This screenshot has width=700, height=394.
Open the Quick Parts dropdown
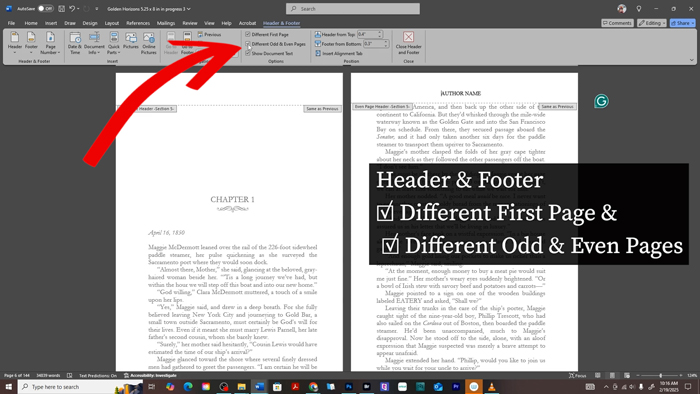(x=113, y=43)
